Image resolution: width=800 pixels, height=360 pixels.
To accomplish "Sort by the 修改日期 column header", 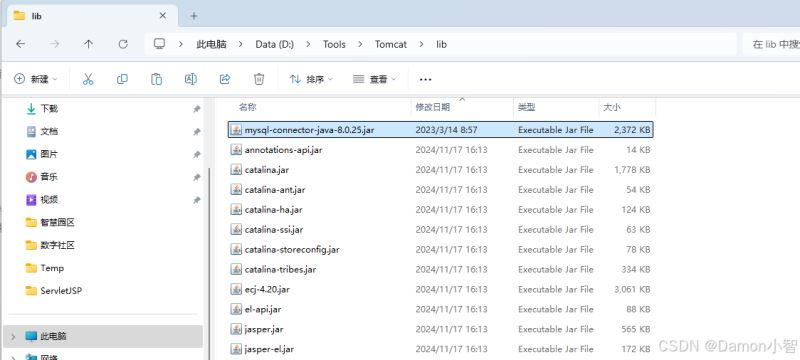I will click(x=433, y=107).
